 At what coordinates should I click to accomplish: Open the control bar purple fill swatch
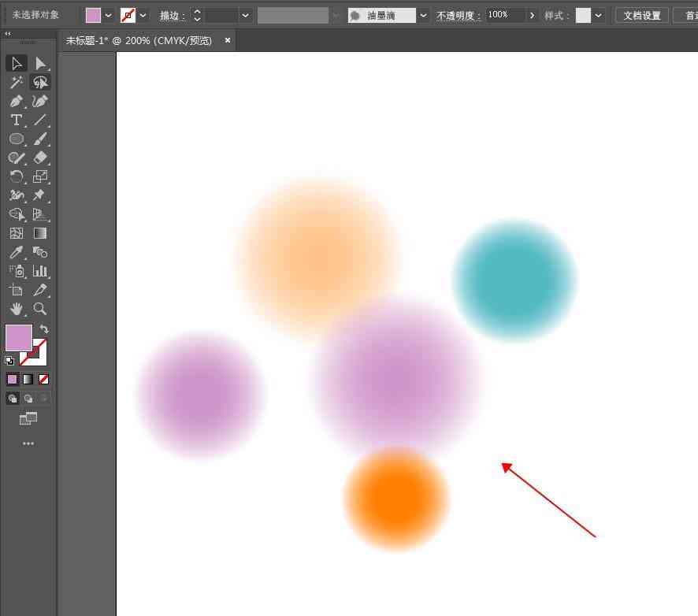coord(93,16)
